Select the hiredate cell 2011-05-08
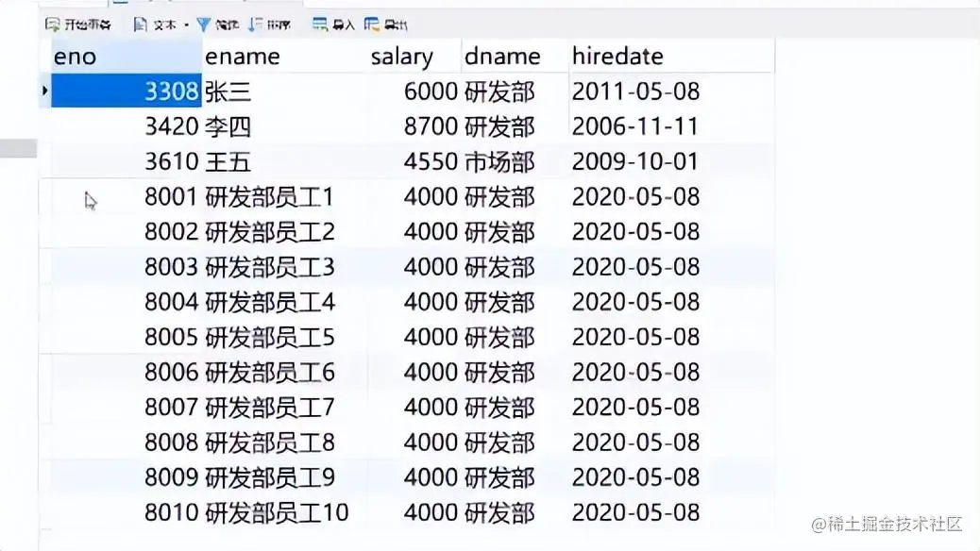The image size is (980, 551). pos(672,92)
